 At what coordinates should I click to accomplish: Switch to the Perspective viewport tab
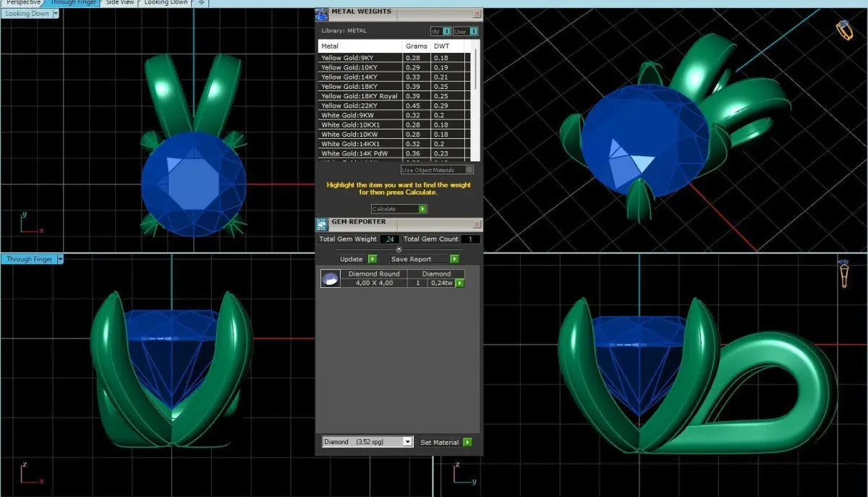(x=22, y=3)
